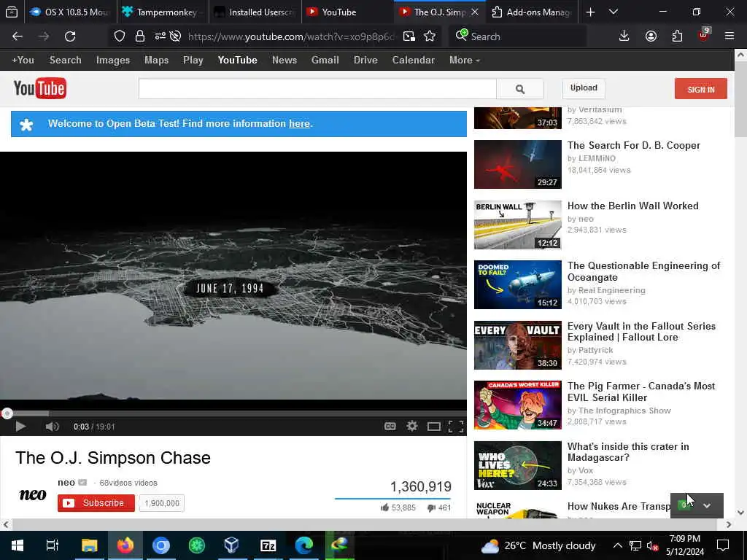Image resolution: width=747 pixels, height=560 pixels.
Task: Expand the More dropdown in Google bar
Action: (x=464, y=60)
